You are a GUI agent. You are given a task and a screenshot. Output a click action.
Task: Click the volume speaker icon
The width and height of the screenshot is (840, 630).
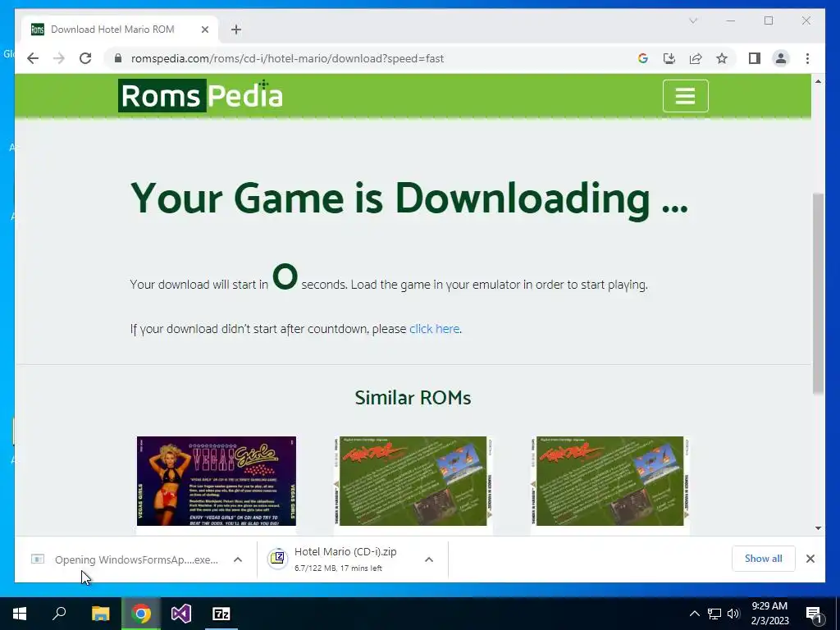point(733,614)
